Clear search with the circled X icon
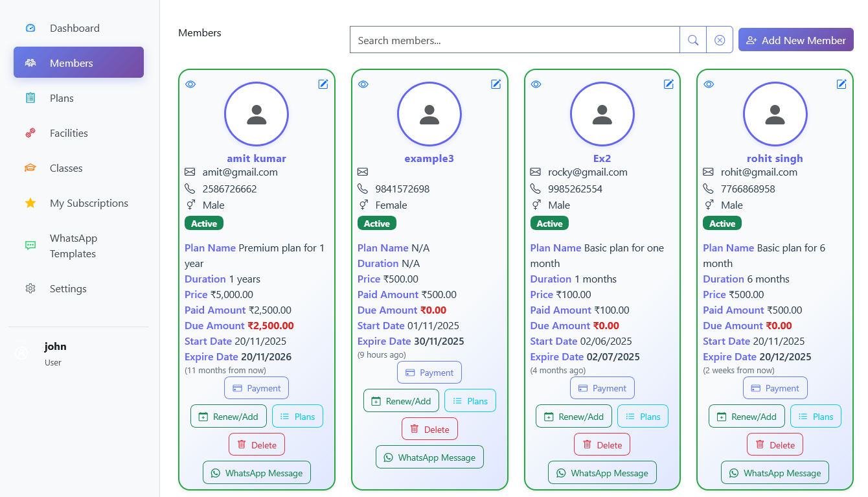The image size is (868, 497). tap(719, 40)
